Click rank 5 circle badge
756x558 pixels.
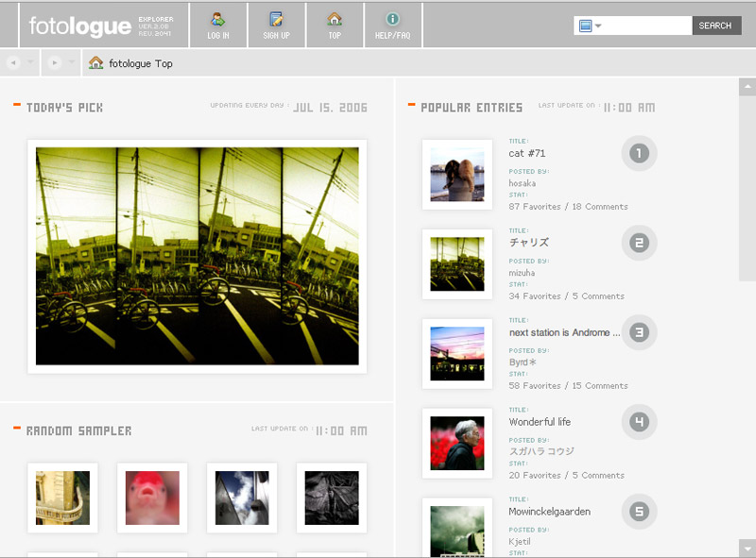tap(640, 512)
